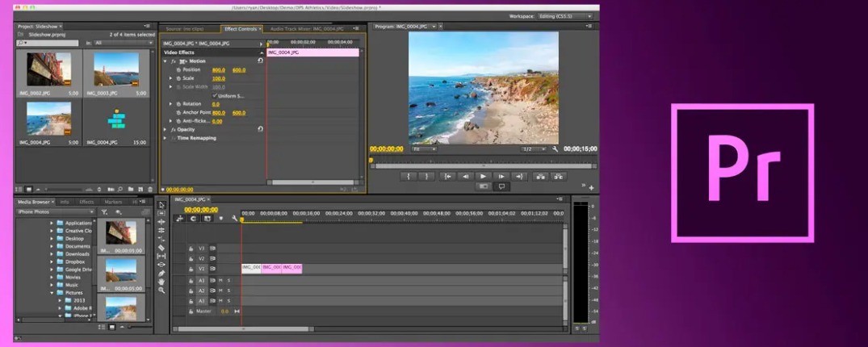Open the Workspace Editing dropdown
This screenshot has width=868, height=347.
[x=564, y=17]
